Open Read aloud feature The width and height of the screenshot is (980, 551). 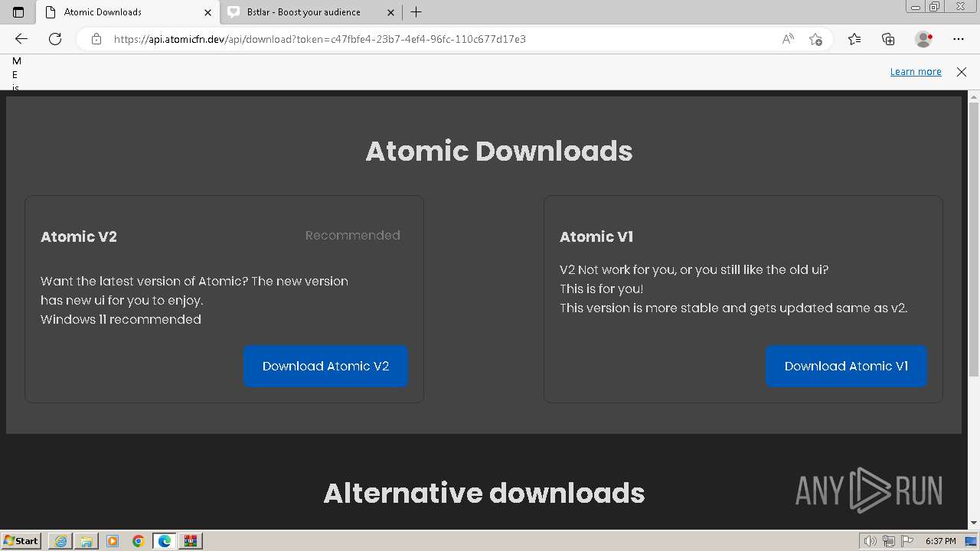pos(788,39)
